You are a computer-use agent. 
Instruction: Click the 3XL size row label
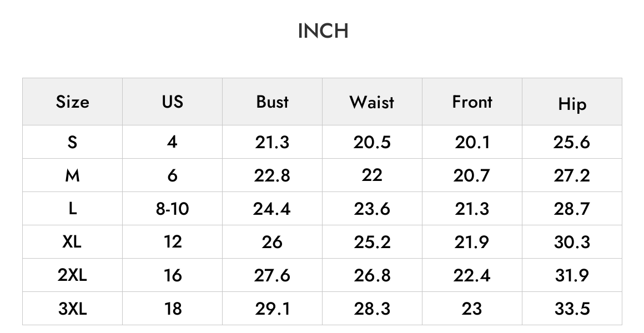click(x=72, y=309)
